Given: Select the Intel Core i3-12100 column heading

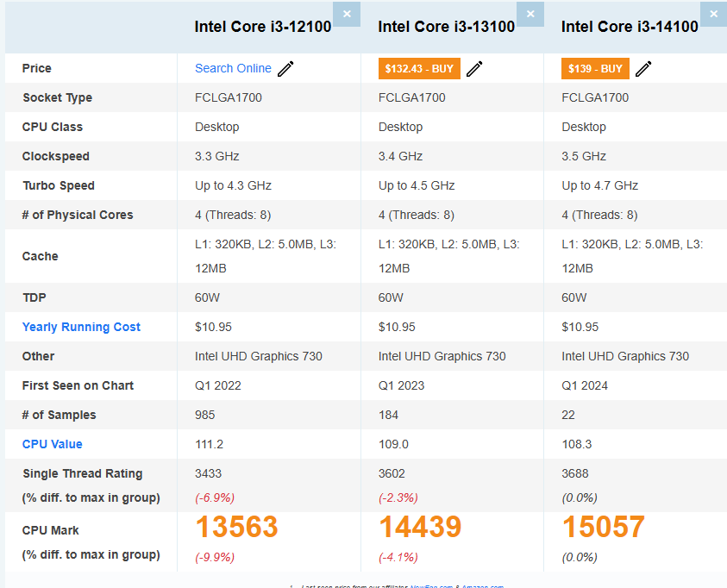Looking at the screenshot, I should pyautogui.click(x=263, y=27).
